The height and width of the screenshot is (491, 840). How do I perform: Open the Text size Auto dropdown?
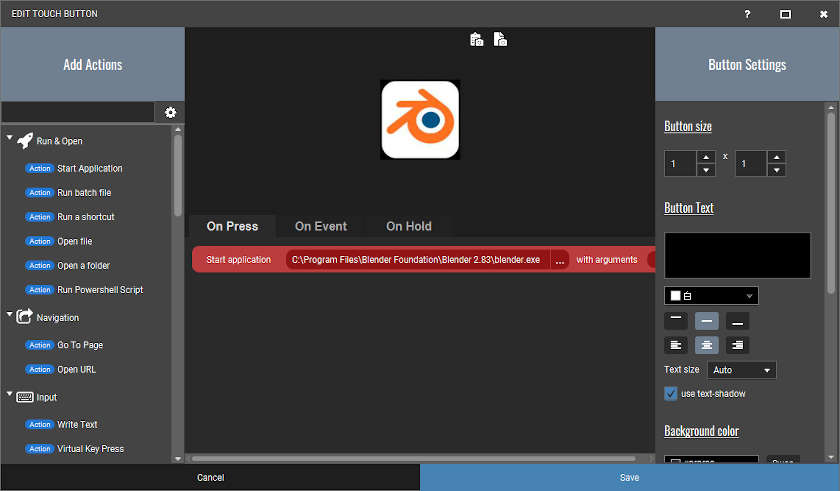[742, 370]
